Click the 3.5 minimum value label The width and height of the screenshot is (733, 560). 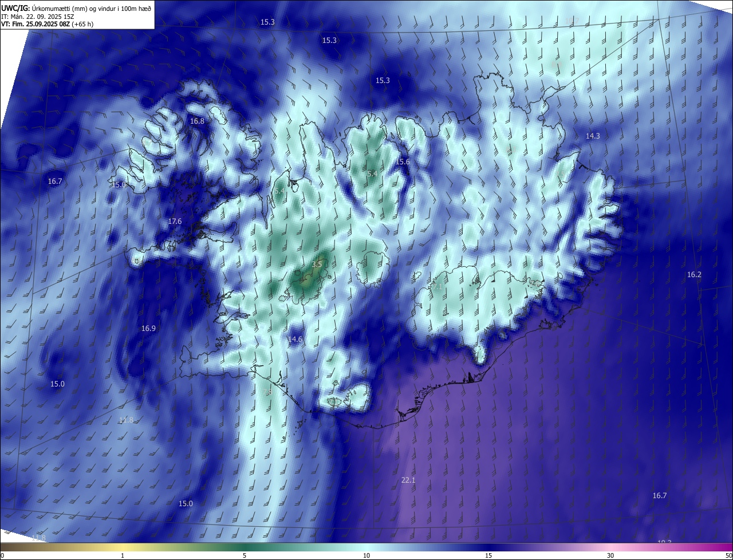pos(317,264)
